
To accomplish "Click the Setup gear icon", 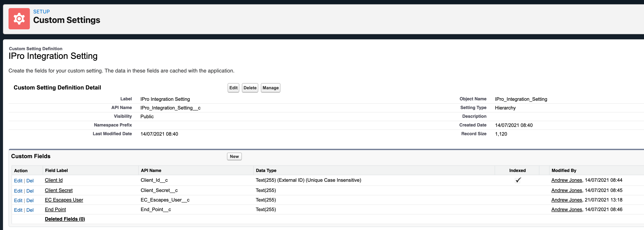I will click(19, 19).
